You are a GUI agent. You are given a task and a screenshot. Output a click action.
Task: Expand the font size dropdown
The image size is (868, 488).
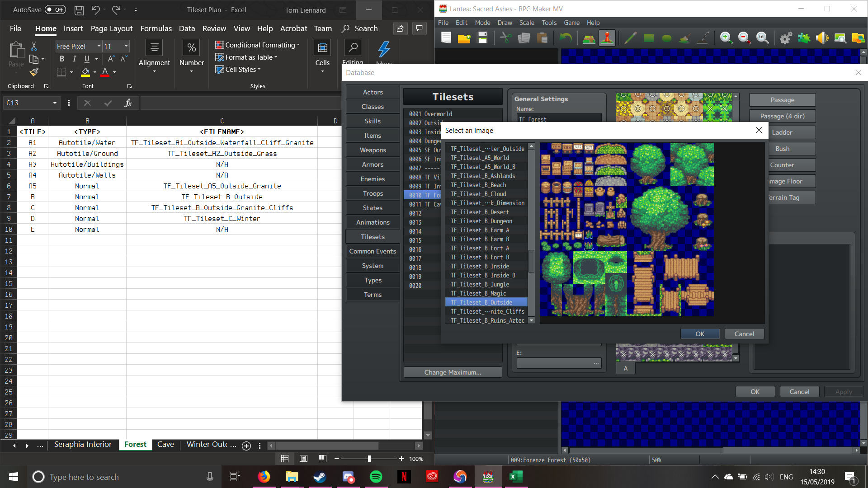(126, 46)
